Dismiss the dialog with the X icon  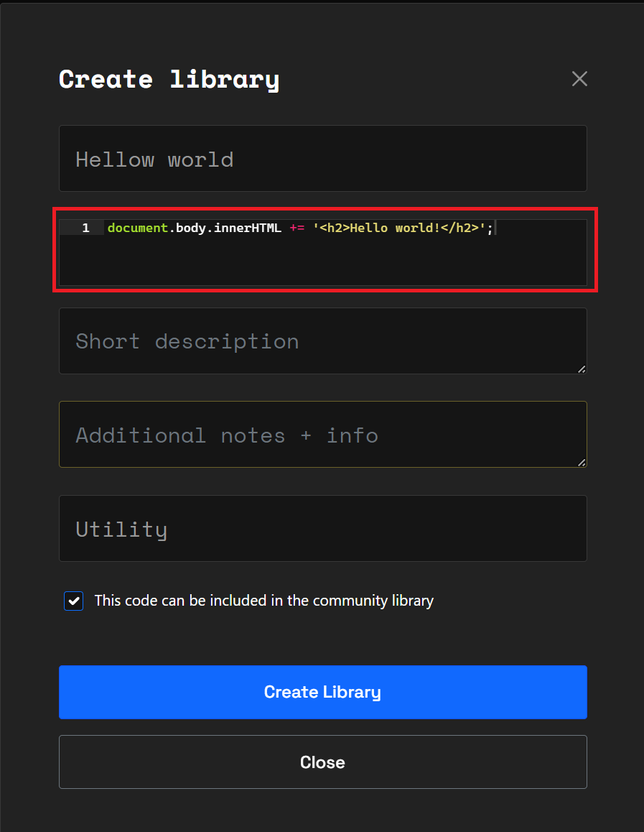[x=579, y=79]
